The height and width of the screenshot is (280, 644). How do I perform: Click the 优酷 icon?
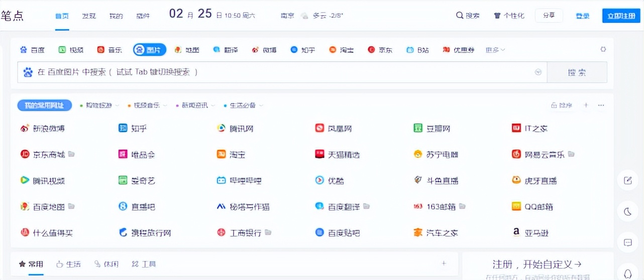coord(319,181)
